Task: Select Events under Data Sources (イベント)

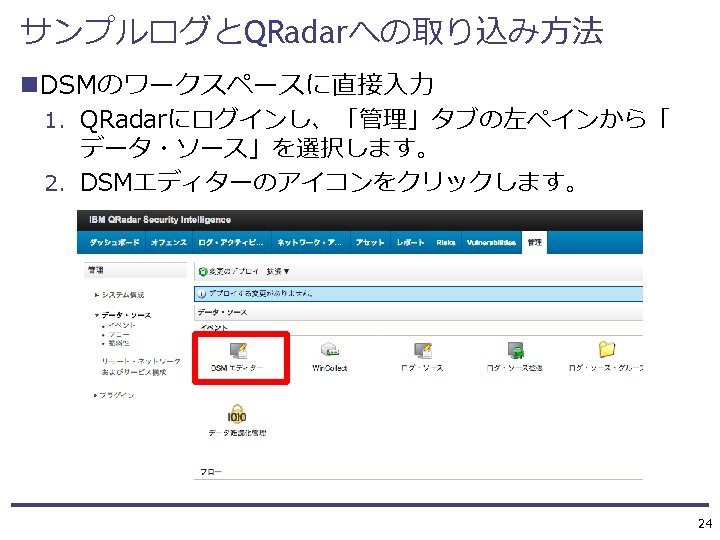Action: (122, 325)
